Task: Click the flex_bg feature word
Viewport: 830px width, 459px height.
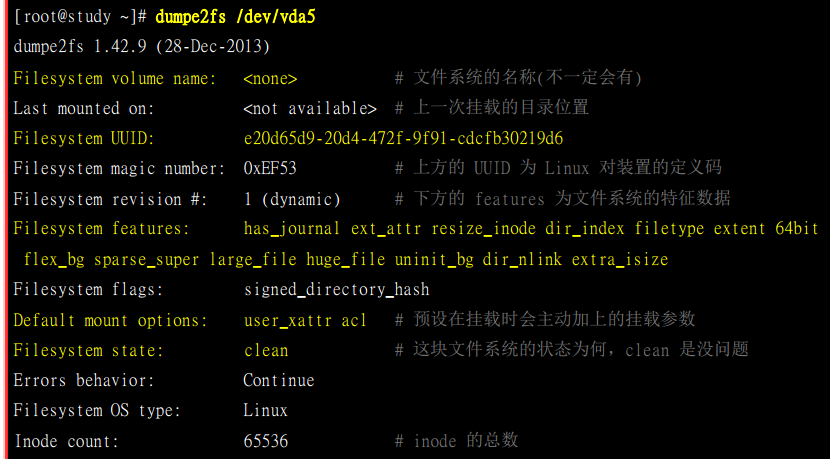Action: click(x=53, y=259)
